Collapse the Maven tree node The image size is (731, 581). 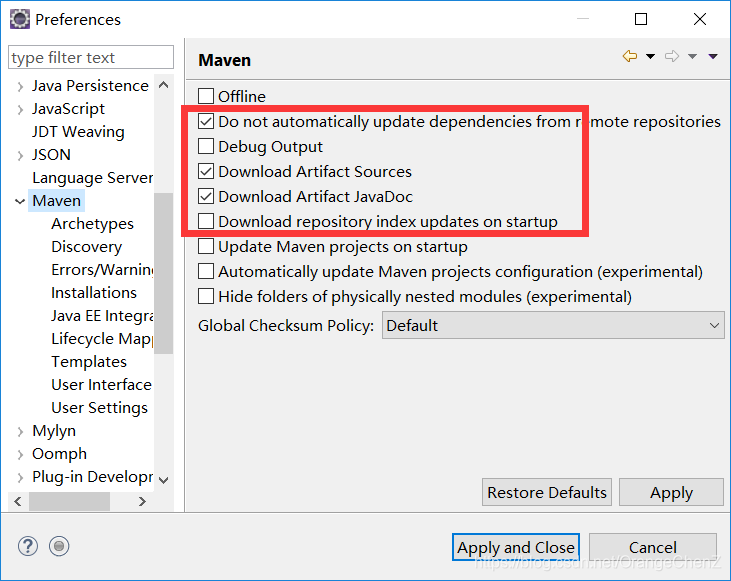(20, 201)
